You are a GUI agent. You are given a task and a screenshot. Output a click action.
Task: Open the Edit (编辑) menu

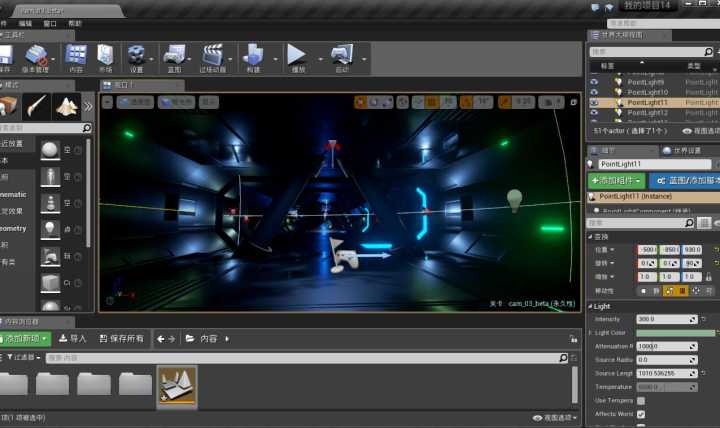pyautogui.click(x=25, y=23)
